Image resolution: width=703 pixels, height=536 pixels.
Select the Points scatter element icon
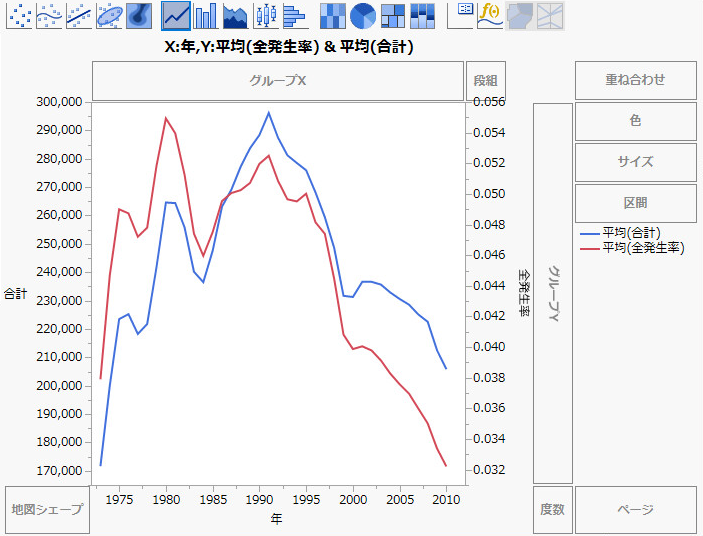(x=20, y=15)
